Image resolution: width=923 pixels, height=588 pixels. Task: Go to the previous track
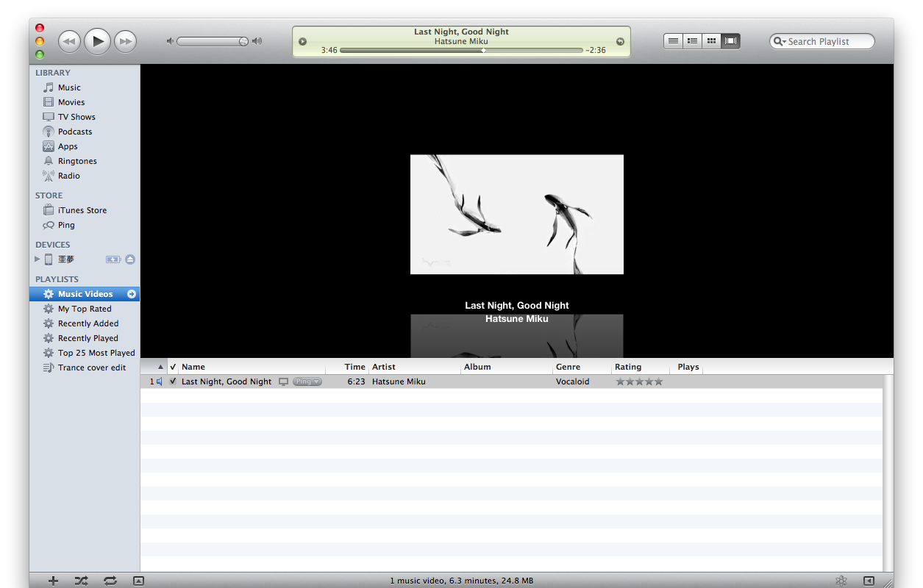tap(69, 41)
